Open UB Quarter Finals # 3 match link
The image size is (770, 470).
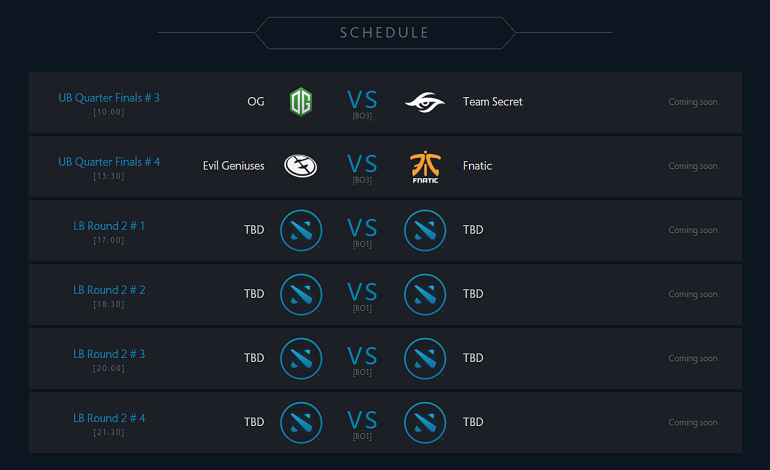coord(109,98)
